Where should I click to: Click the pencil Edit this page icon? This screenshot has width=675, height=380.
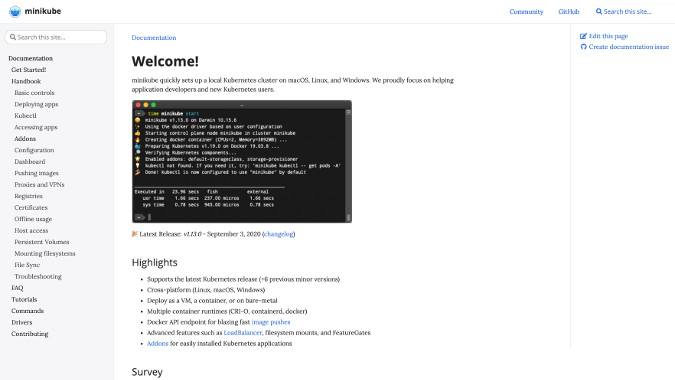click(x=583, y=36)
